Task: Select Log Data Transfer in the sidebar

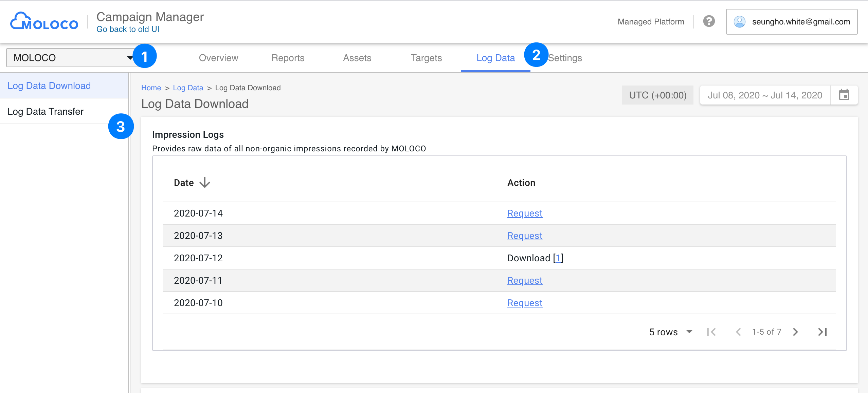Action: 45,111
